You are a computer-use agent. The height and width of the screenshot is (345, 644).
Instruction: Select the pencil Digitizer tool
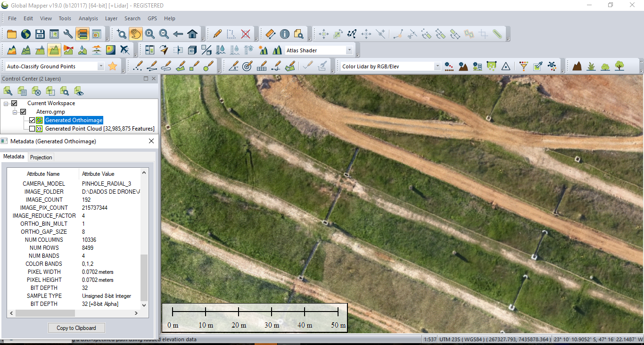(217, 34)
